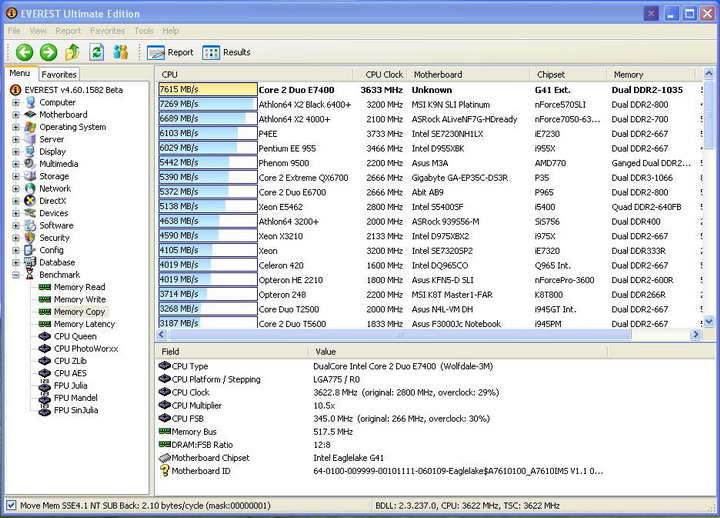Viewport: 720px width, 518px height.
Task: Sort by the CPU Clock column header
Action: pyautogui.click(x=379, y=74)
